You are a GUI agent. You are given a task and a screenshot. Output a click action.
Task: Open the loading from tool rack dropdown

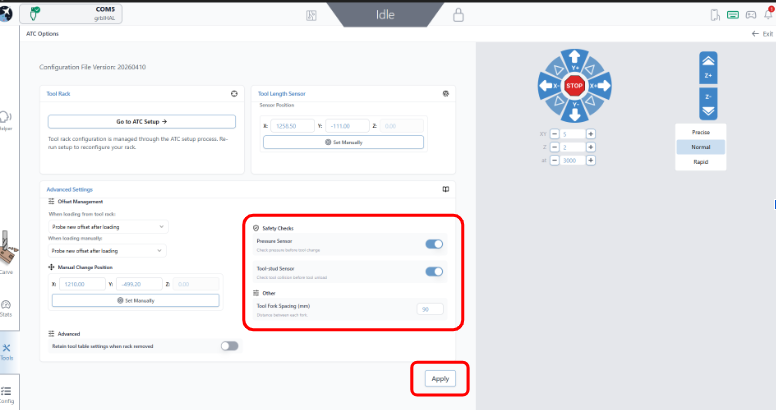tap(108, 227)
